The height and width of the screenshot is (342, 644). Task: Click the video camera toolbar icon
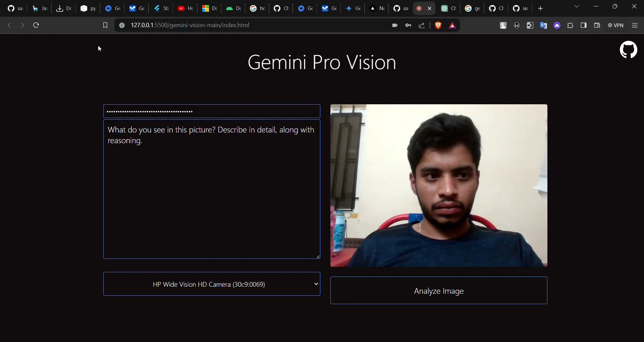pyautogui.click(x=395, y=25)
